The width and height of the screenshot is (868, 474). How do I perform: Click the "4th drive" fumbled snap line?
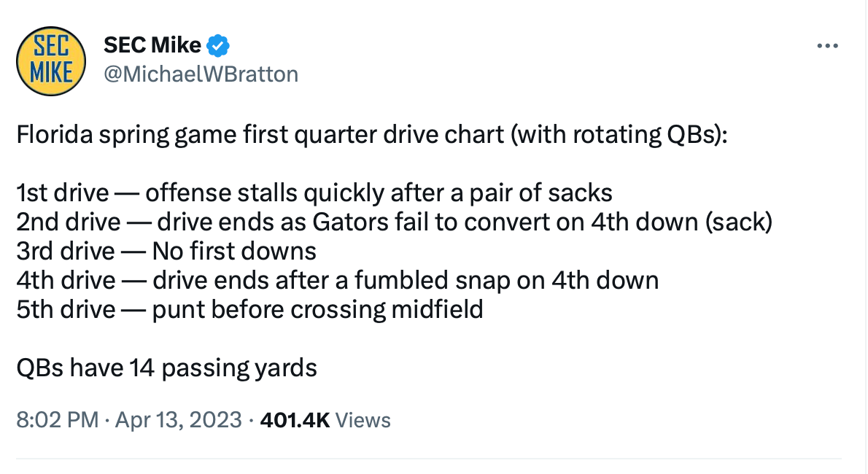337,281
